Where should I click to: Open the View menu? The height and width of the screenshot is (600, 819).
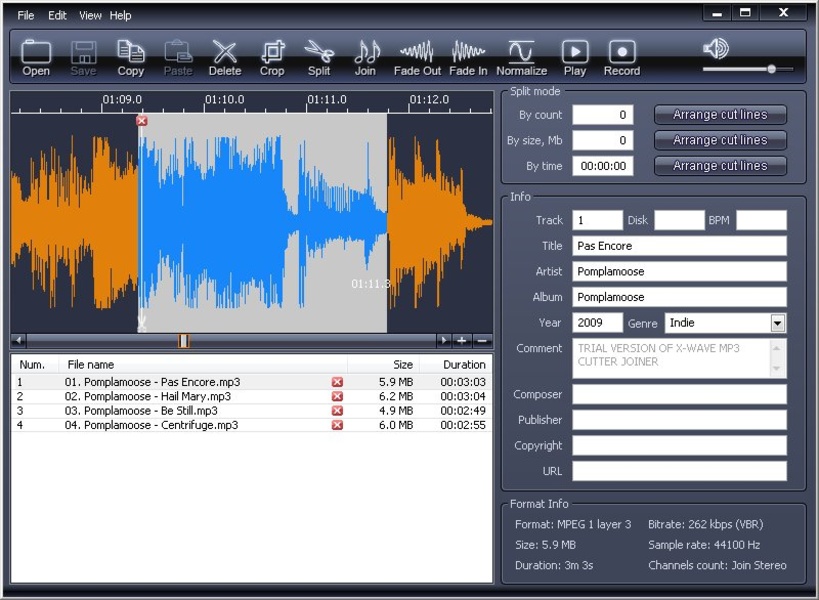tap(90, 16)
